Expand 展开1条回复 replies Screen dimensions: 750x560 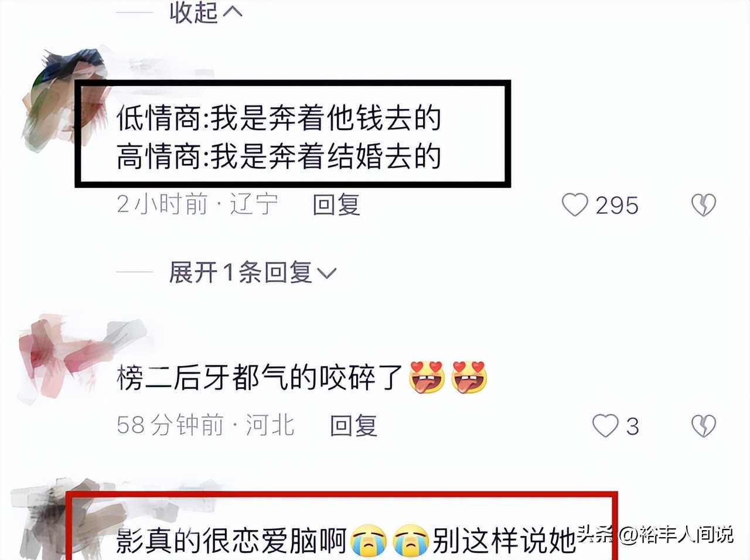pos(253,272)
